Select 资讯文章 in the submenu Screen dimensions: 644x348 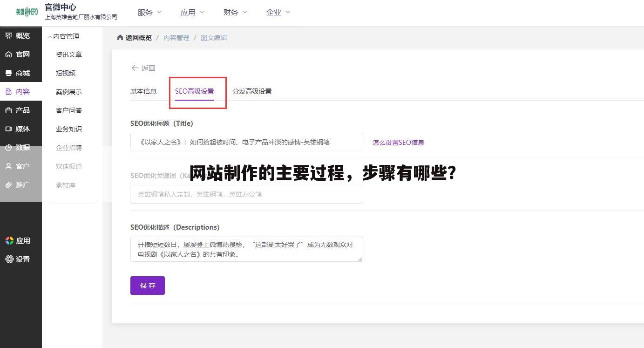pos(68,54)
